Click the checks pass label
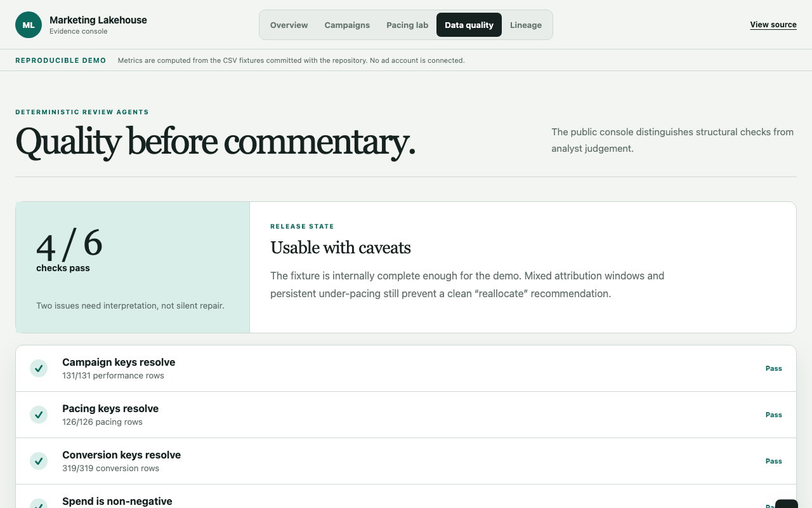Screen dimensions: 812x508 (x=63, y=268)
